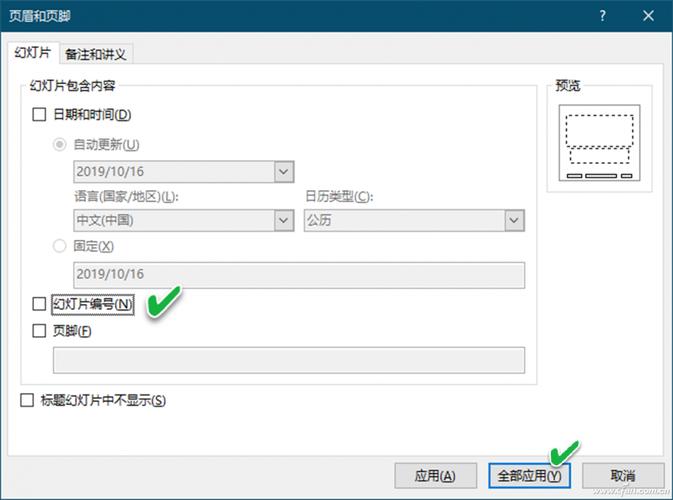This screenshot has height=500, width=673.
Task: Switch to the 备注和讲义 tab
Action: [96, 54]
